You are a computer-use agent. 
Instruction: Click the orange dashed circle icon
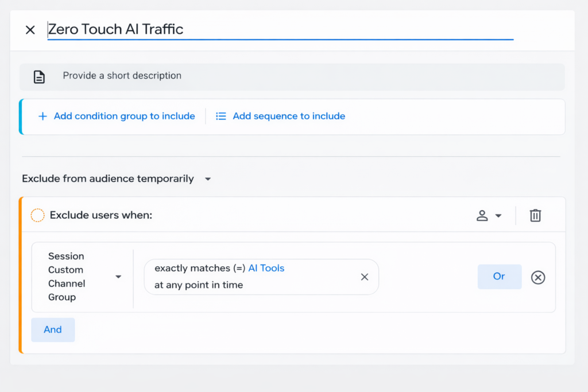37,215
